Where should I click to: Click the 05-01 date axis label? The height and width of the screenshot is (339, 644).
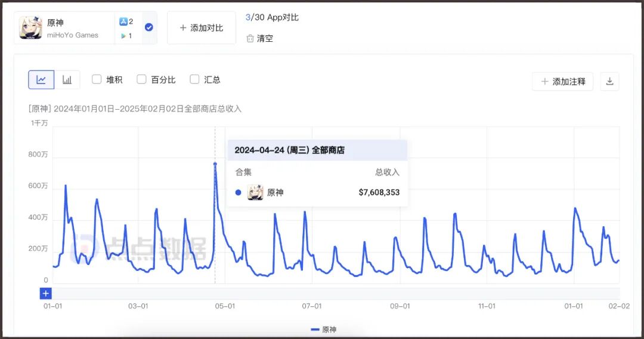[x=225, y=306]
